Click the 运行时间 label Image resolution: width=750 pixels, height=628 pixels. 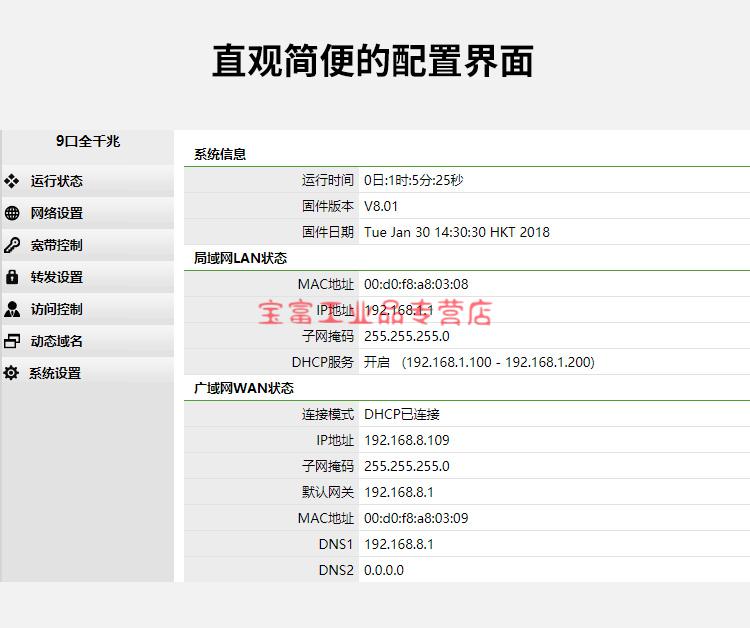pos(328,180)
